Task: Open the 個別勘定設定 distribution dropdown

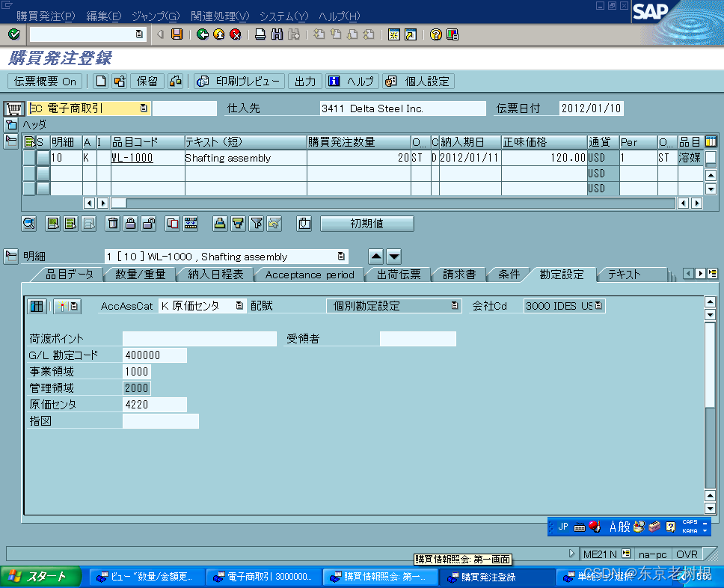Action: 455,305
